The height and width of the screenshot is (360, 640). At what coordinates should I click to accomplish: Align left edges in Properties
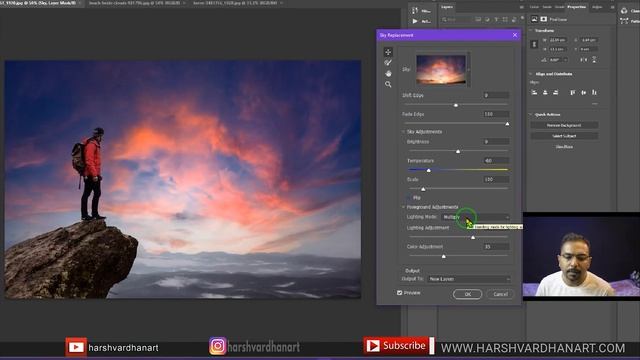(x=534, y=93)
